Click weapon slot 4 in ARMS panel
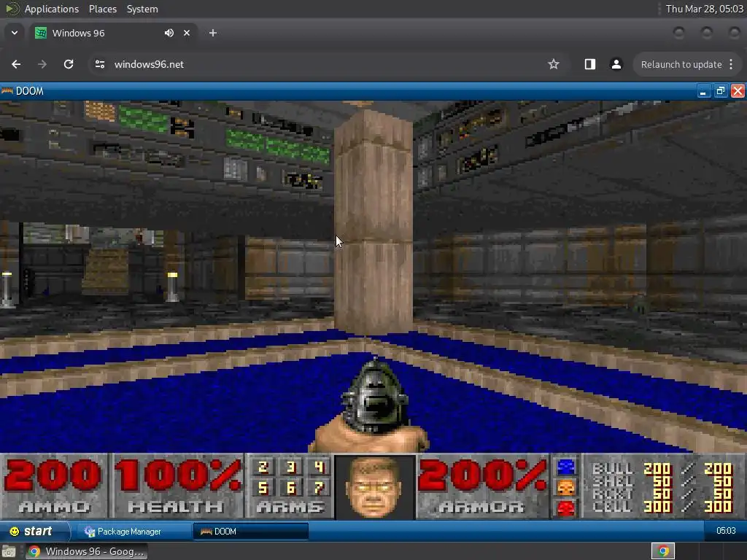Viewport: 747px width, 560px height. pyautogui.click(x=320, y=467)
